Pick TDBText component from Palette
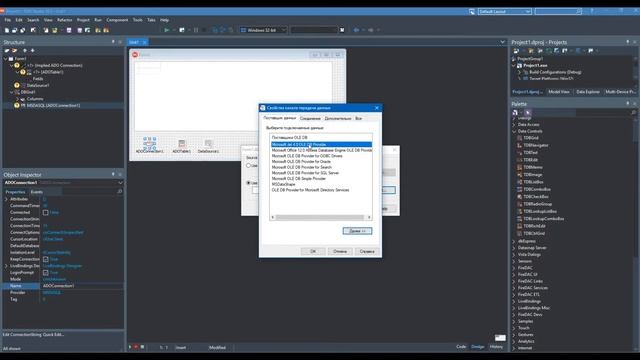640x360 pixels. (x=530, y=153)
